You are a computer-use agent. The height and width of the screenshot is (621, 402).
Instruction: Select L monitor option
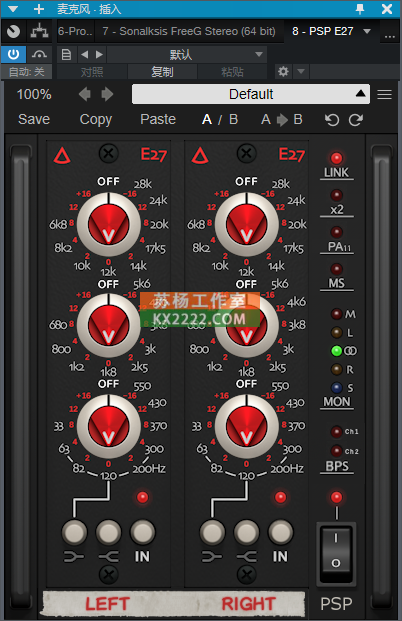coord(336,332)
